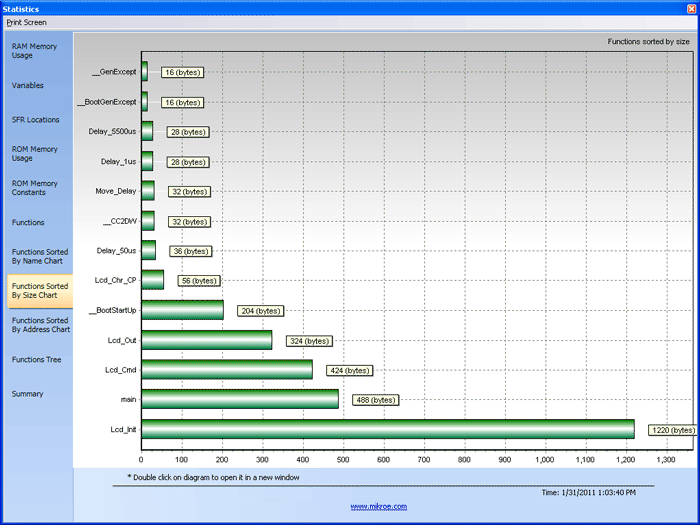This screenshot has height=525, width=700.
Task: Click the 1220 (bytes) value label
Action: point(673,430)
